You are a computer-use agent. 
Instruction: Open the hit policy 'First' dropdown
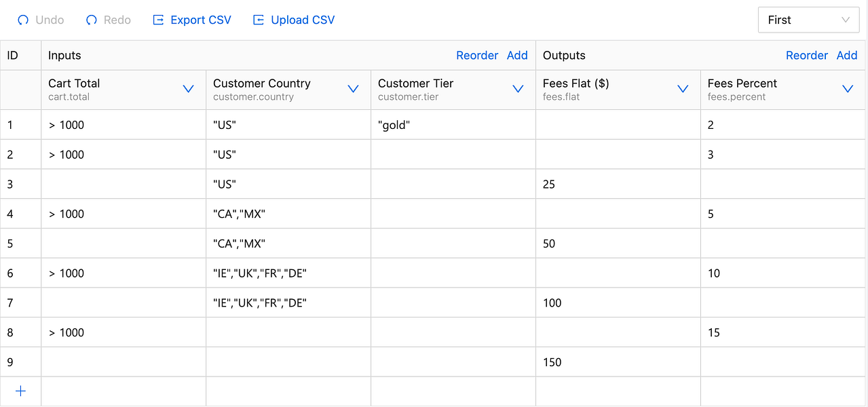click(x=808, y=20)
